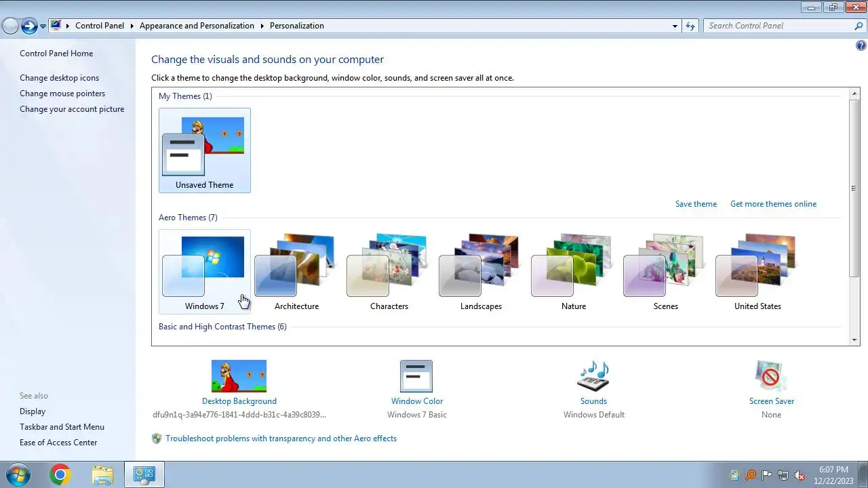
Task: Open the address bar history dropdown
Action: 675,26
